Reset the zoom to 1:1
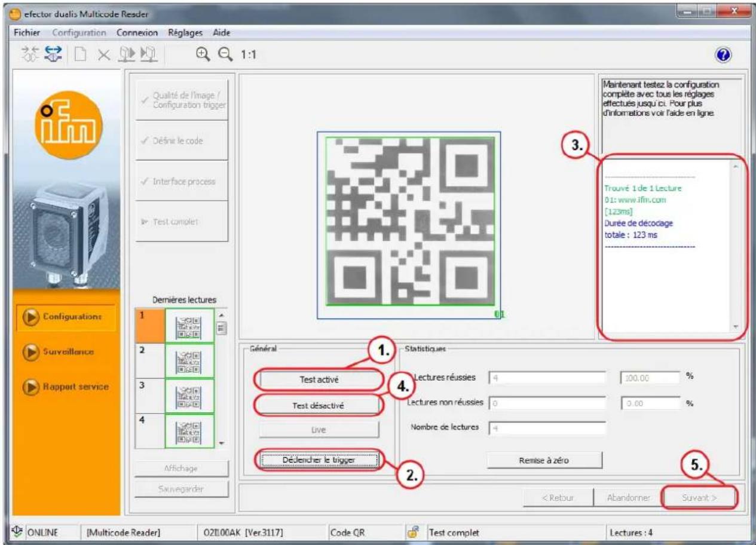Viewport: 756px width, 545px height. (x=248, y=55)
